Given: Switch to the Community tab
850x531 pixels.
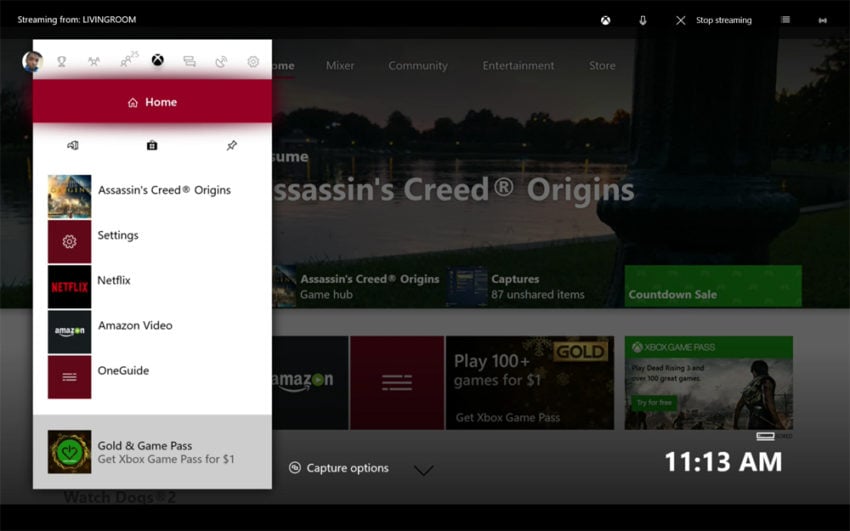Looking at the screenshot, I should [418, 66].
